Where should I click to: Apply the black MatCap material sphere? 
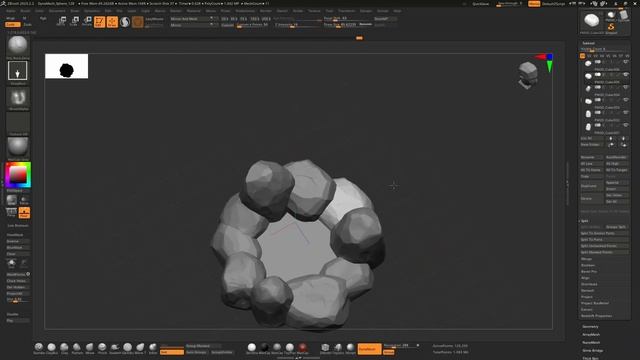coord(264,347)
